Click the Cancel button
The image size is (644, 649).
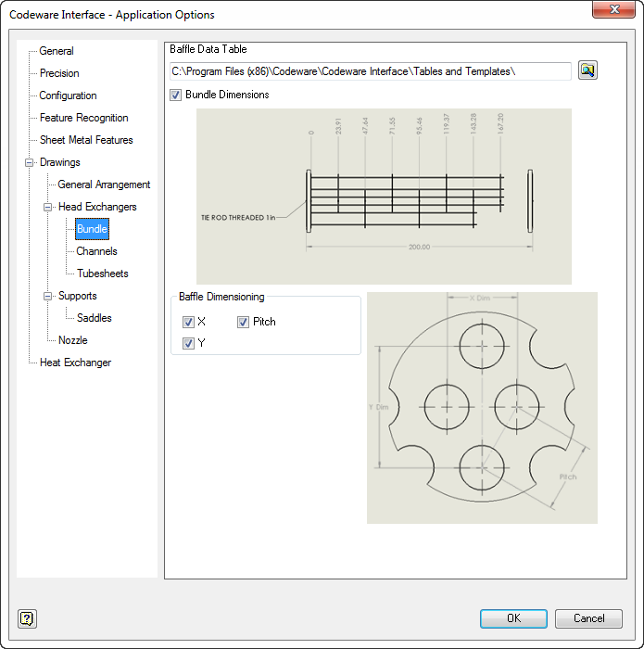[588, 618]
